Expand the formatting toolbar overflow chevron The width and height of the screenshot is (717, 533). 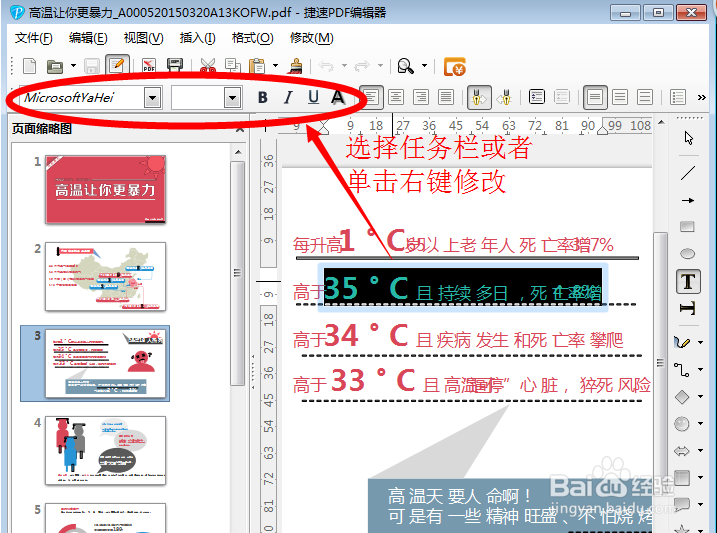[701, 97]
